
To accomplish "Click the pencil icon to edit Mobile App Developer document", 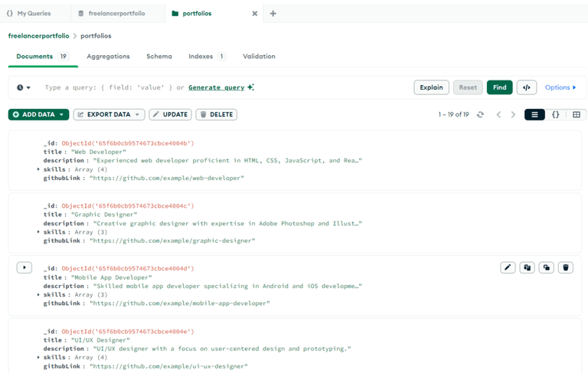I will coord(508,267).
